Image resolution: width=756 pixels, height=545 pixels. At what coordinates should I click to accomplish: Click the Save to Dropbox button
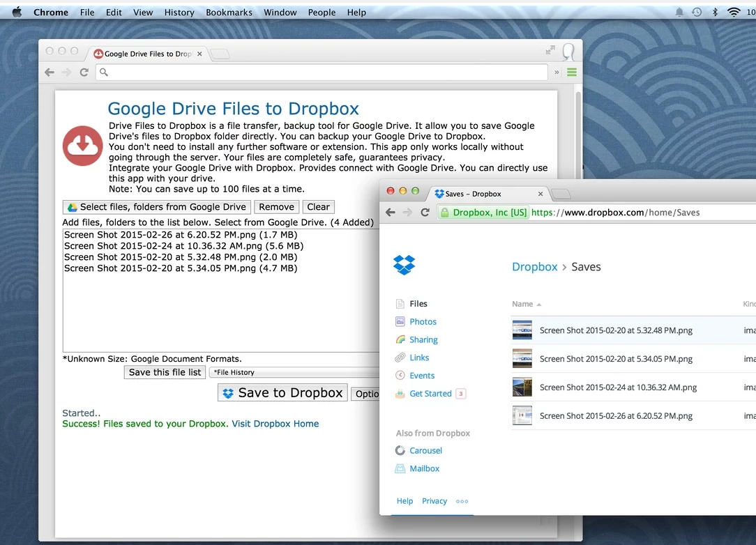pyautogui.click(x=282, y=393)
